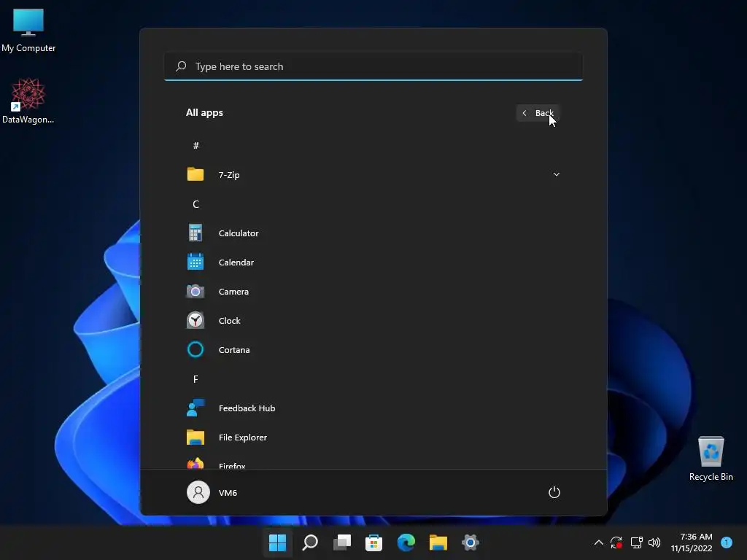Open VM6 user account avatar
Screen dimensions: 747x560
(x=198, y=492)
